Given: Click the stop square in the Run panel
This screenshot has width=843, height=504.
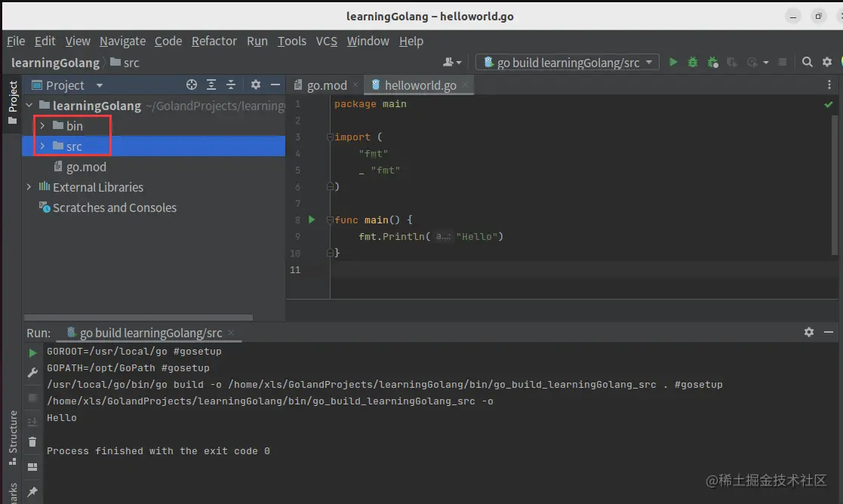Looking at the screenshot, I should coord(32,398).
